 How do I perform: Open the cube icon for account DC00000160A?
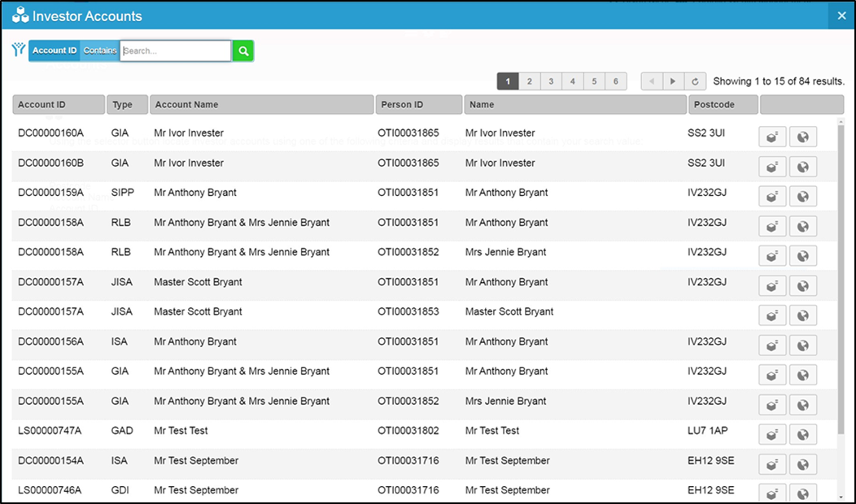[772, 137]
